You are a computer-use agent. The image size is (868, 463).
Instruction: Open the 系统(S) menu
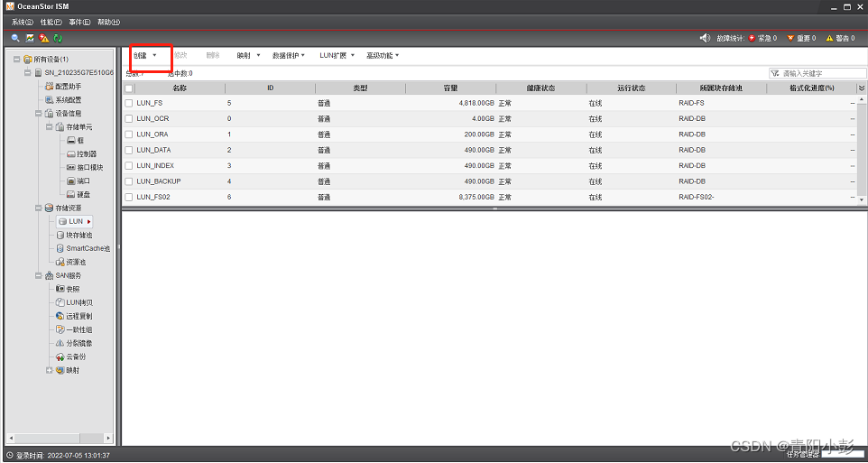pyautogui.click(x=23, y=23)
